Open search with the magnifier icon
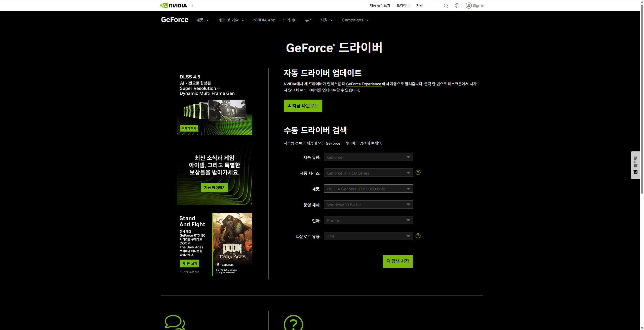 click(446, 6)
